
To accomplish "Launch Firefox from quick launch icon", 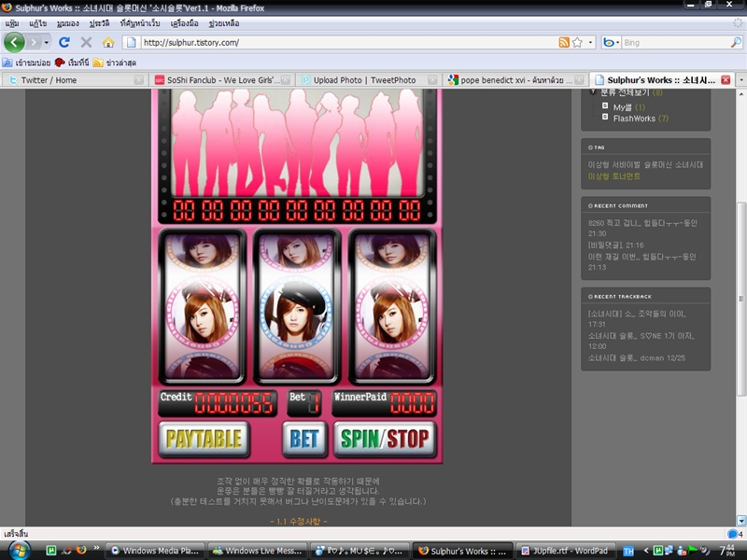I will click(x=81, y=551).
